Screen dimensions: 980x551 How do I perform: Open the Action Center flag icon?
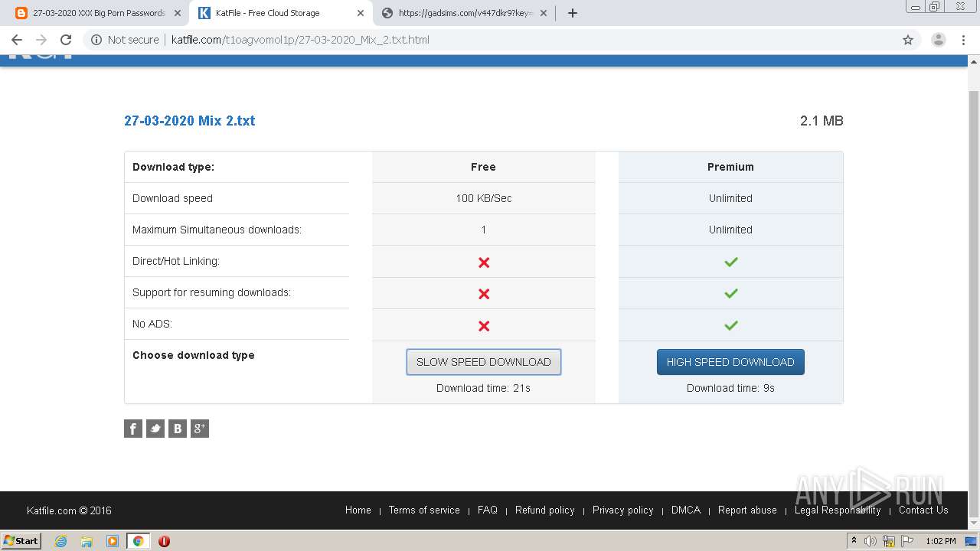coord(906,541)
